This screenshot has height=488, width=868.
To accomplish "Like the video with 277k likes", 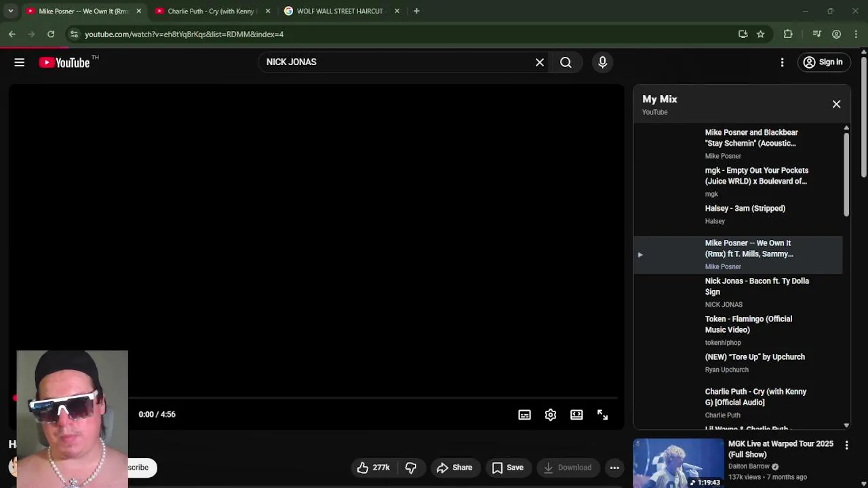I will tap(373, 468).
